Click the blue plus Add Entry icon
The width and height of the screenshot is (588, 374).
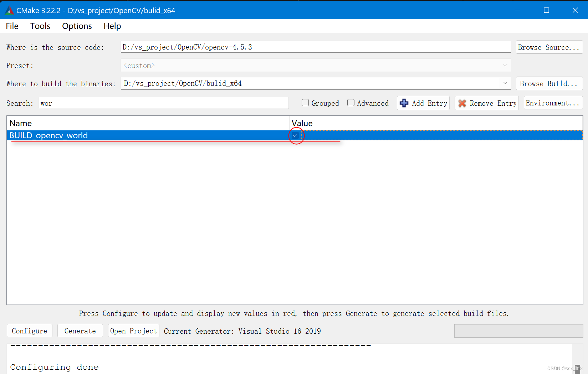(404, 103)
